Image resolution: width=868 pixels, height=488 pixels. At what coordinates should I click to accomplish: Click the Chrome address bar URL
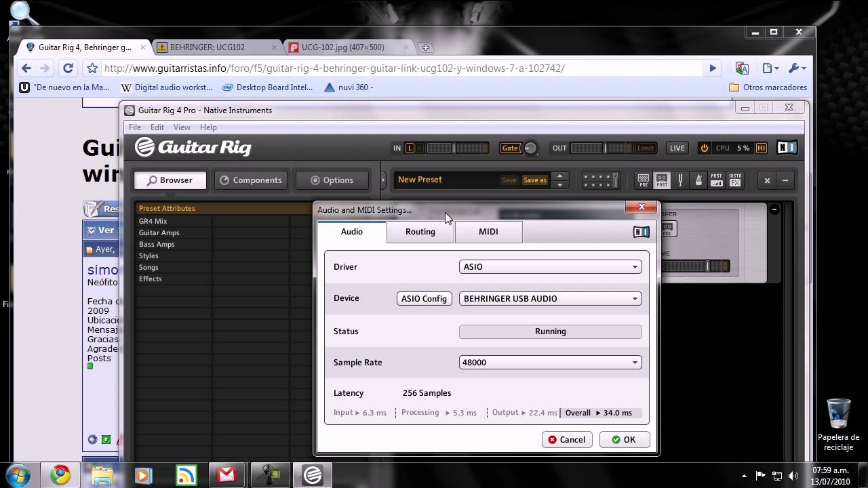(x=334, y=68)
